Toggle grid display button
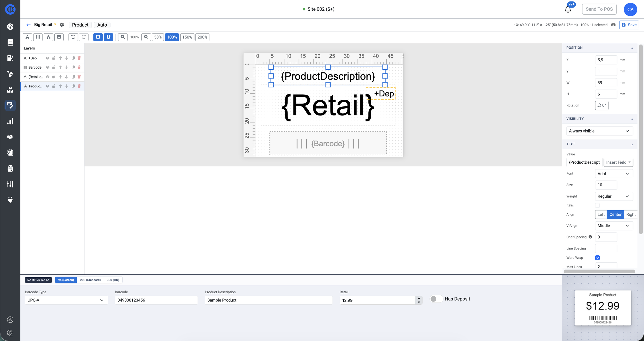644x341 pixels. (x=98, y=37)
